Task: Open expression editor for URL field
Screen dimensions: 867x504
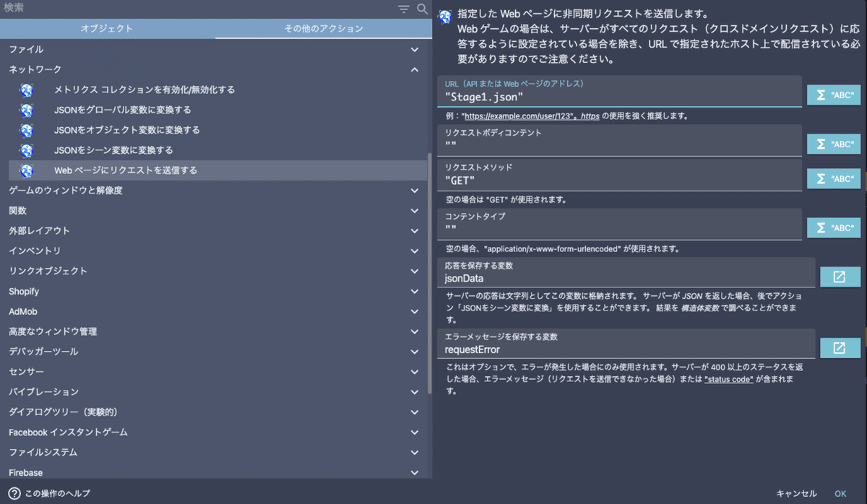Action: [x=834, y=95]
